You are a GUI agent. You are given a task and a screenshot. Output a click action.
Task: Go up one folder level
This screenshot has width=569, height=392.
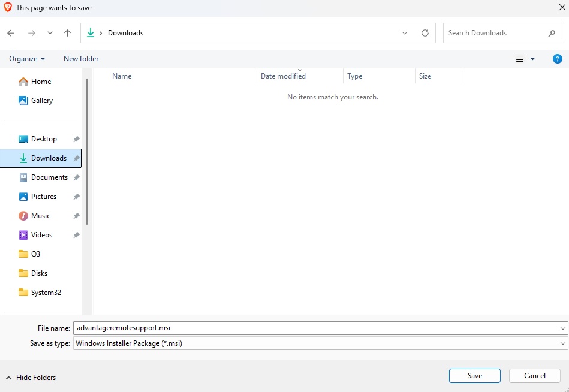(x=68, y=33)
